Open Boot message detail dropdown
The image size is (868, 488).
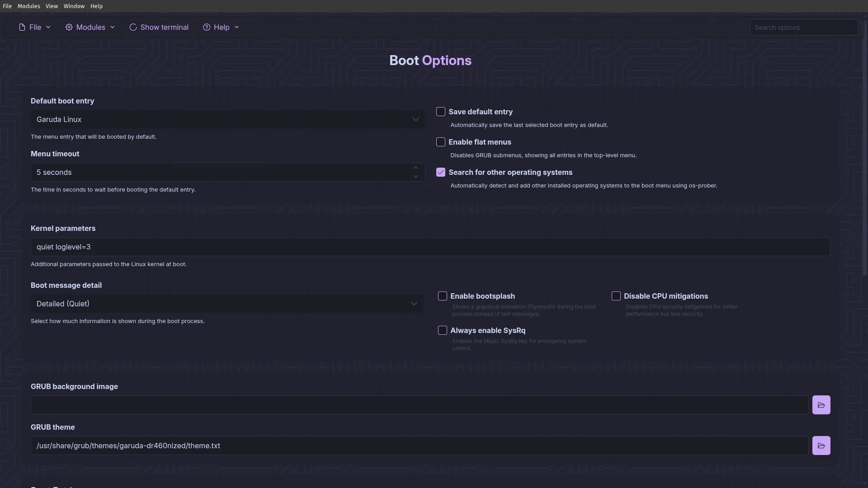coord(227,304)
